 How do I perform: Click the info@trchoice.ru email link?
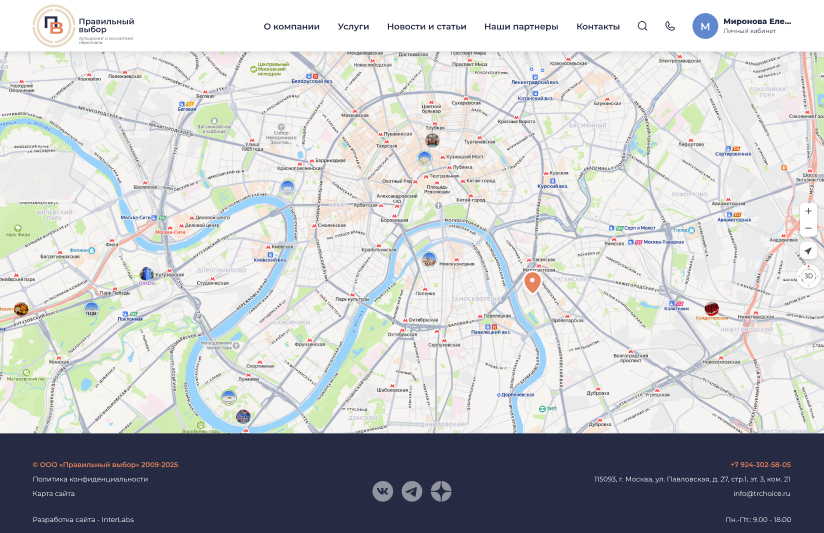(762, 493)
